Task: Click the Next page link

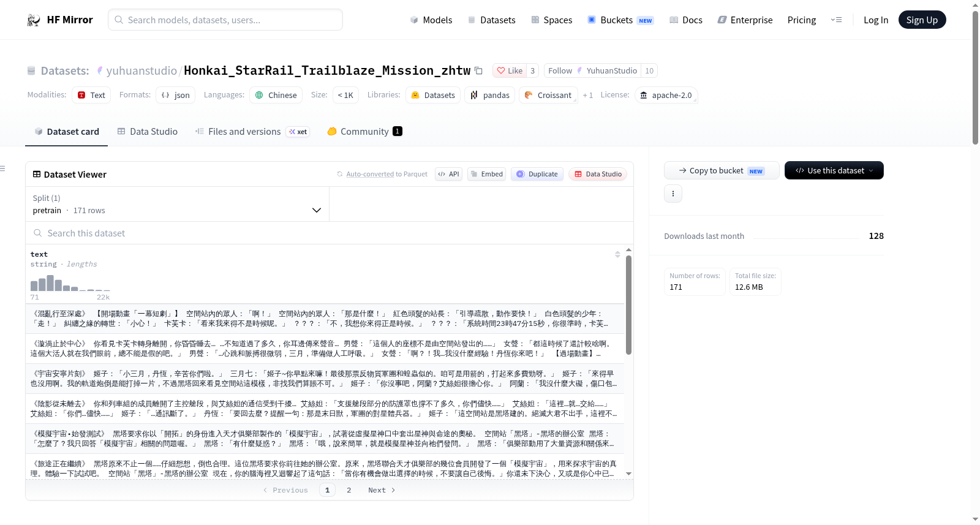Action: click(382, 490)
